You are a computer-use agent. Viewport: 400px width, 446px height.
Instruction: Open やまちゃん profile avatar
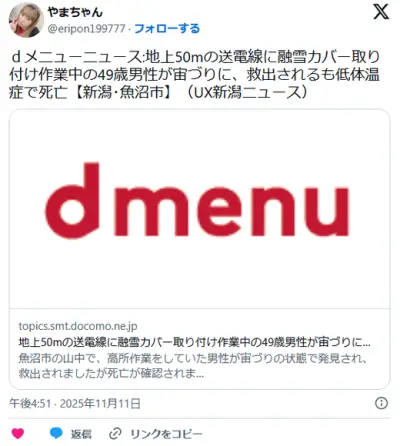click(26, 20)
